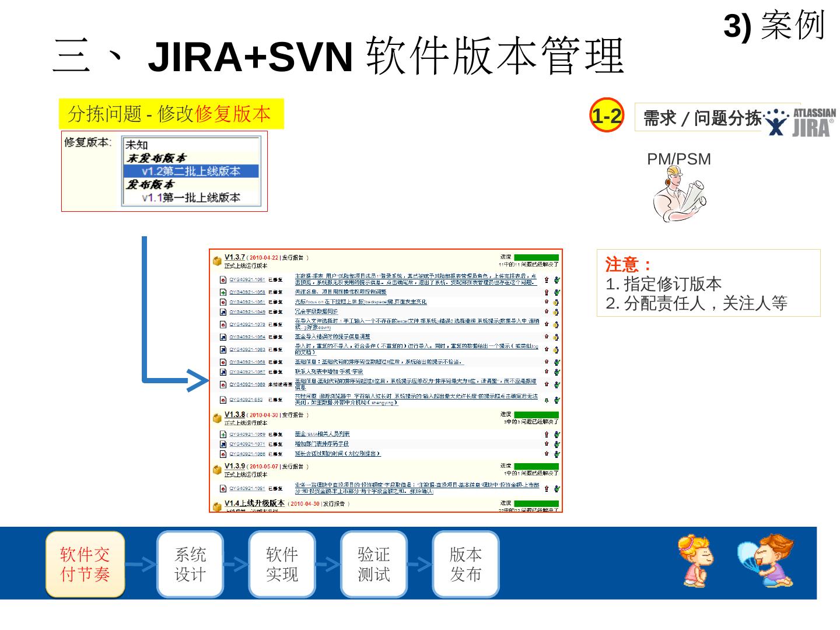Click issue type icon for 基金导入错误时的提示信息调整 row
This screenshot has width=840, height=630.
223,337
